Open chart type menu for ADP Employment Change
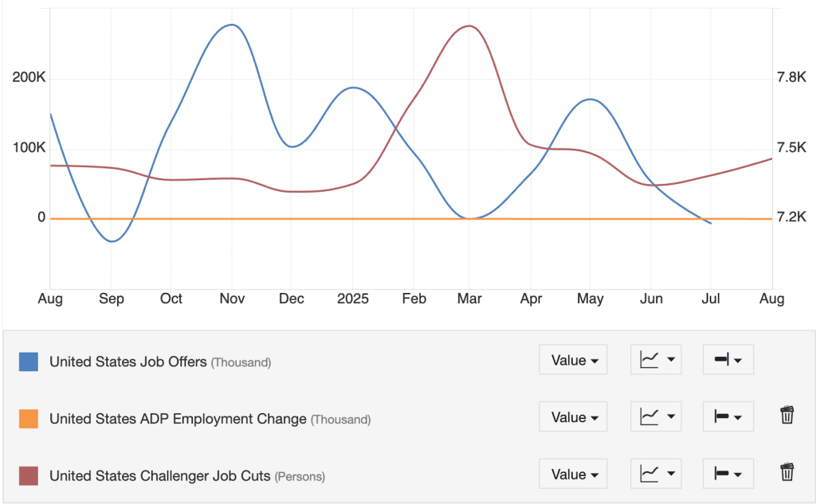The width and height of the screenshot is (816, 504). (x=656, y=417)
